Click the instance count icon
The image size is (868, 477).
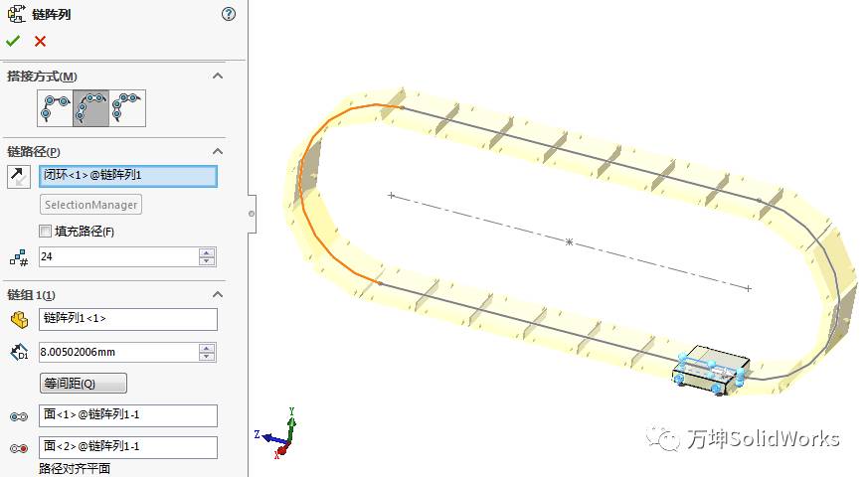pos(19,257)
